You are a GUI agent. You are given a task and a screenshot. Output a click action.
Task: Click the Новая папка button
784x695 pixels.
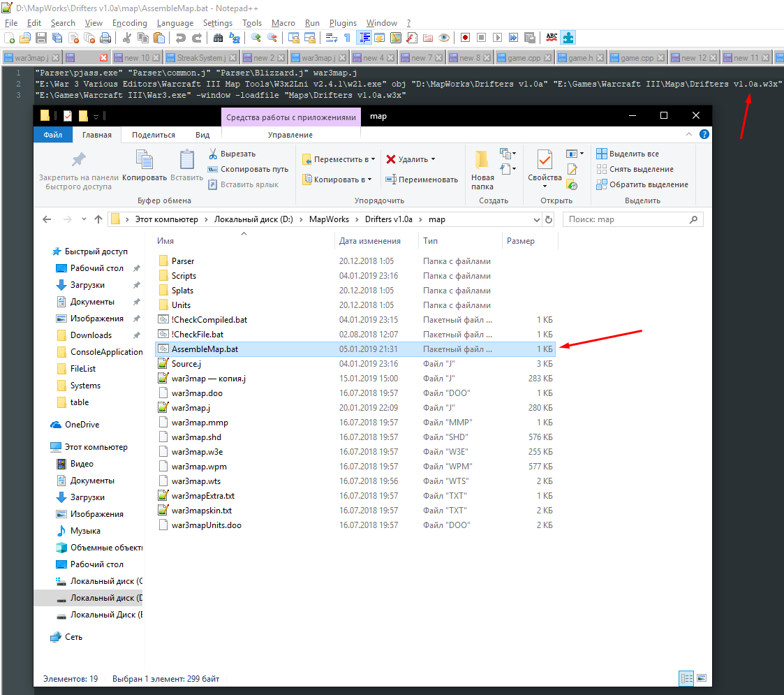pos(482,170)
